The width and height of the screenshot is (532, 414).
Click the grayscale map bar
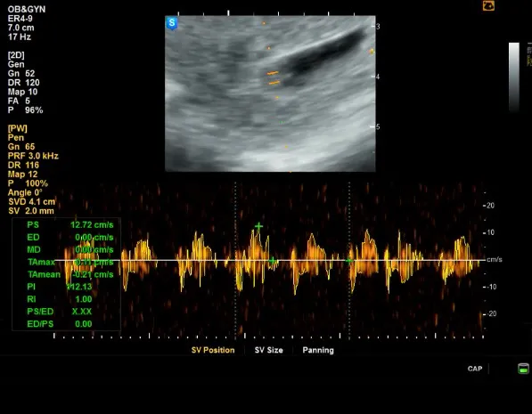click(x=514, y=77)
